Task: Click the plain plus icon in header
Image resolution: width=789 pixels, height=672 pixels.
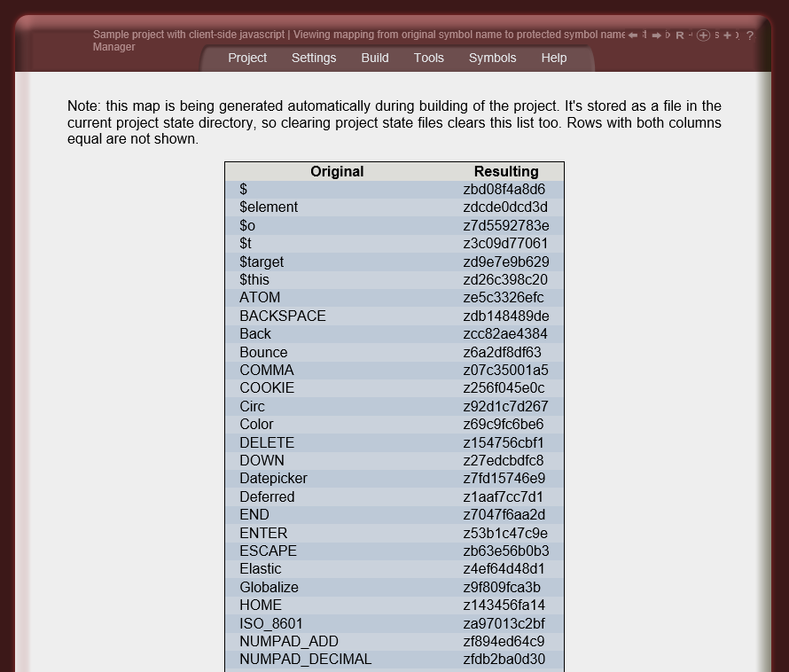Action: click(727, 35)
